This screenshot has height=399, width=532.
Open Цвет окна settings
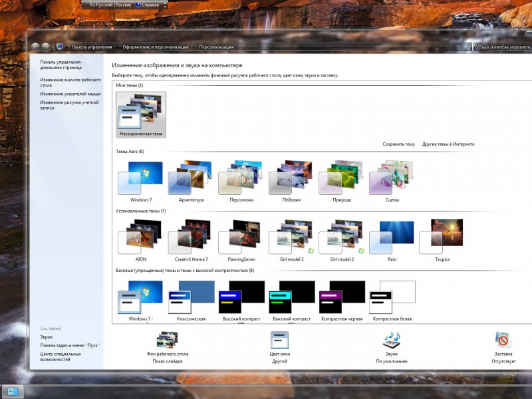(x=279, y=346)
